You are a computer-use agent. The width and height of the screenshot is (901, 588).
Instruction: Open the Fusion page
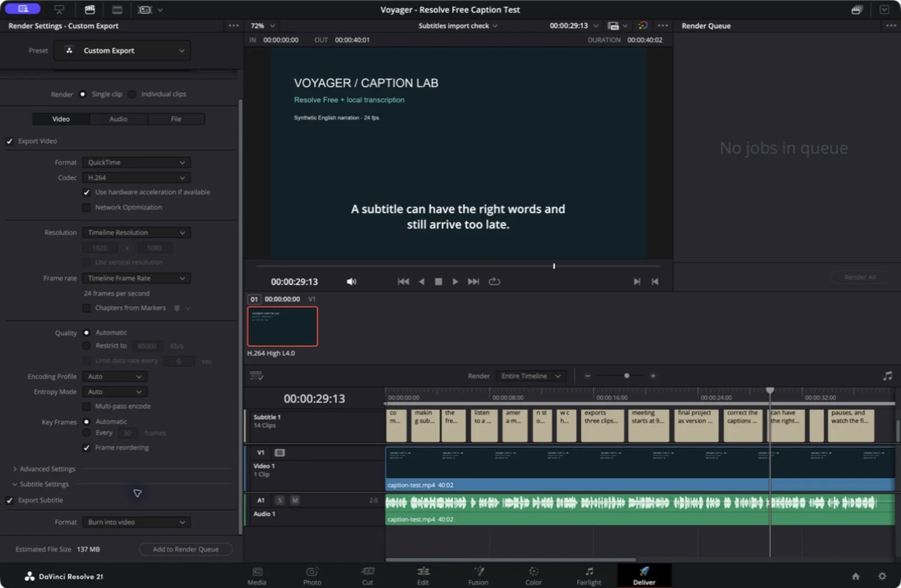478,576
